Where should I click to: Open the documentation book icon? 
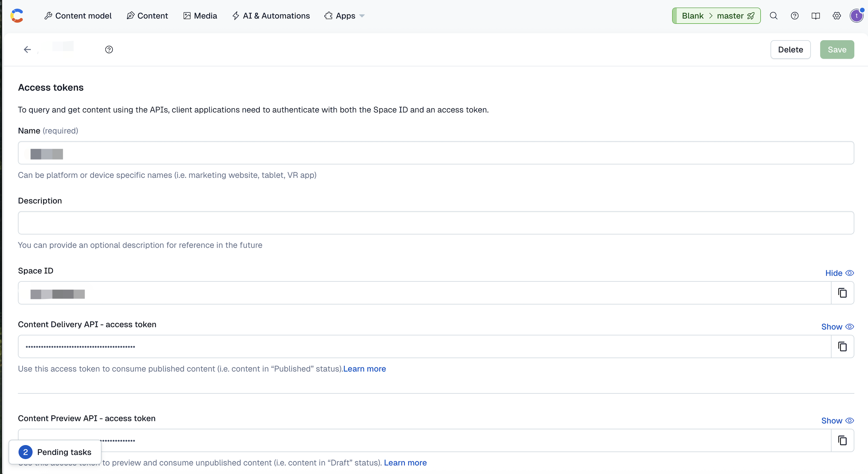(x=815, y=16)
